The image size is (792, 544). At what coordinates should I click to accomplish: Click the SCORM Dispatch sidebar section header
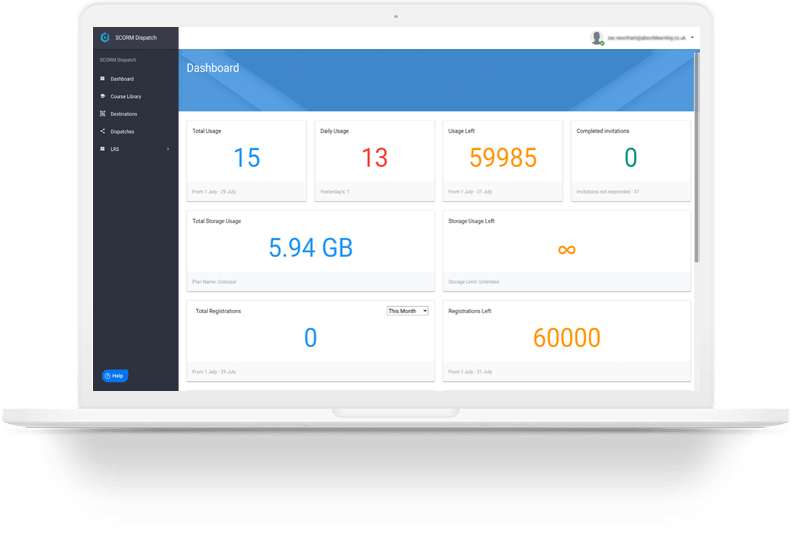pos(118,60)
